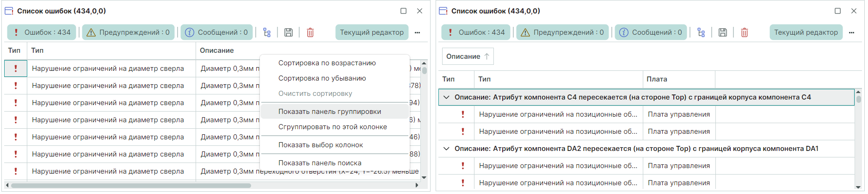
Task: Click trash delete icon in right window
Action: tap(745, 32)
